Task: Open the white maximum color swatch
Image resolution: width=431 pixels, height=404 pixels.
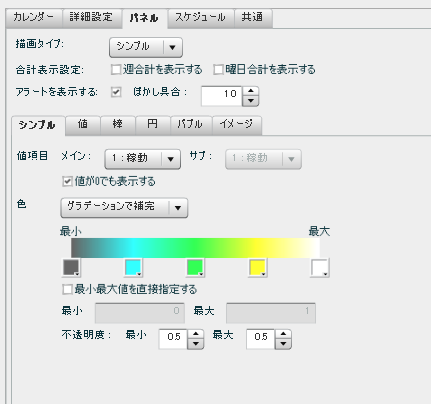Action: coord(320,268)
